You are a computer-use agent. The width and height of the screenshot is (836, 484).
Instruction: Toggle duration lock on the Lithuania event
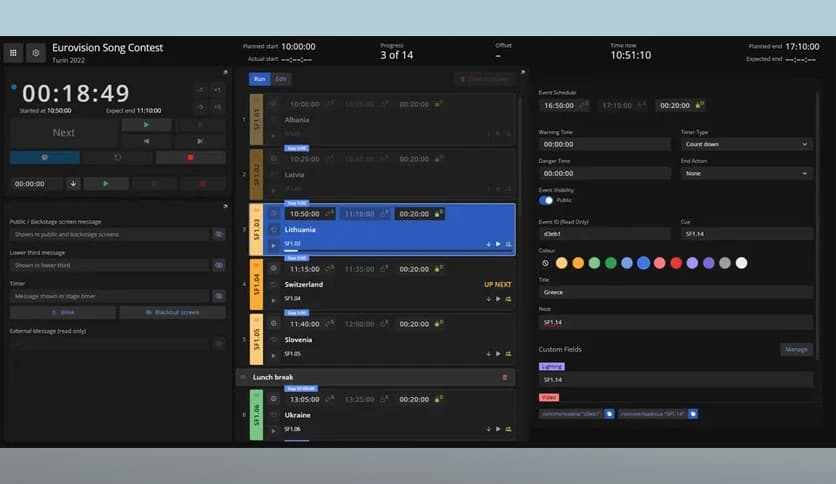coord(438,214)
